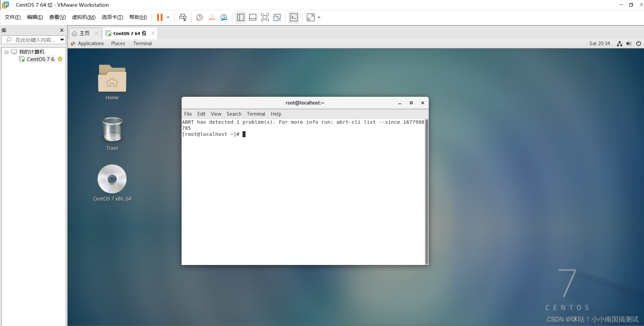Toggle the thumbnail bar visibility
The width and height of the screenshot is (644, 326).
tap(253, 17)
